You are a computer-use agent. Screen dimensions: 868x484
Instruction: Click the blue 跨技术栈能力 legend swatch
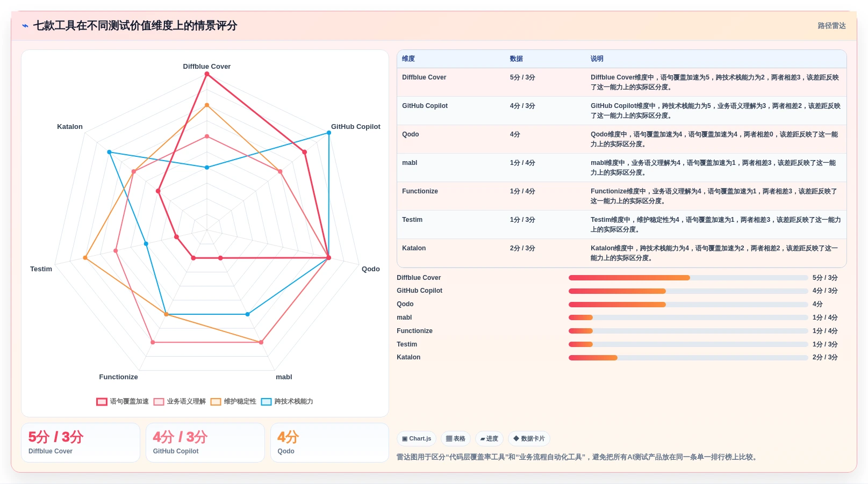click(266, 401)
